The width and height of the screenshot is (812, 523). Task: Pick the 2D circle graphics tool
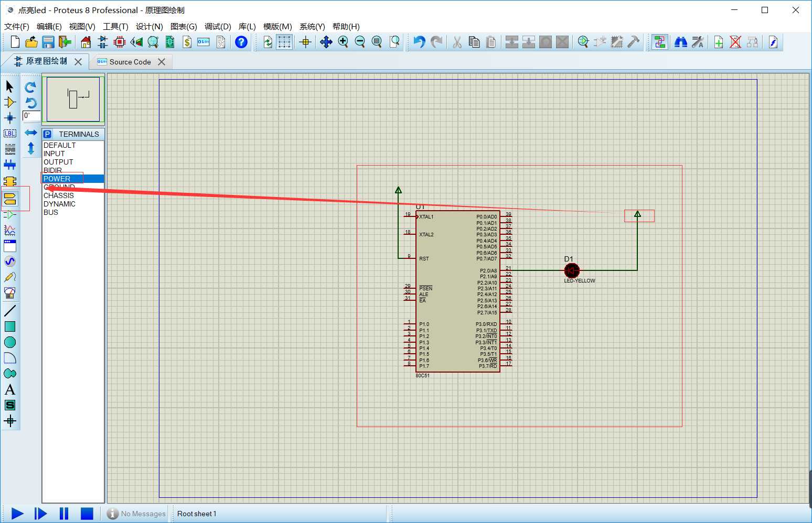[x=9, y=342]
